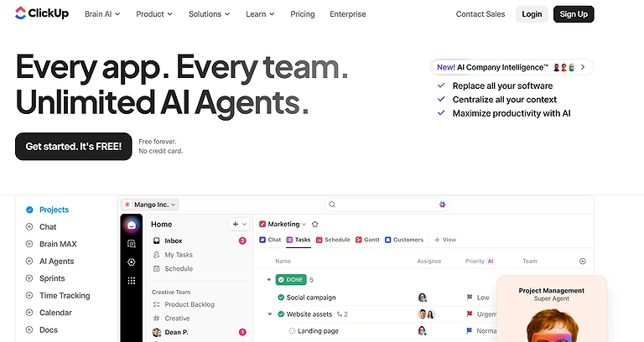This screenshot has width=644, height=342.
Task: Click the Sign Up button
Action: 574,14
